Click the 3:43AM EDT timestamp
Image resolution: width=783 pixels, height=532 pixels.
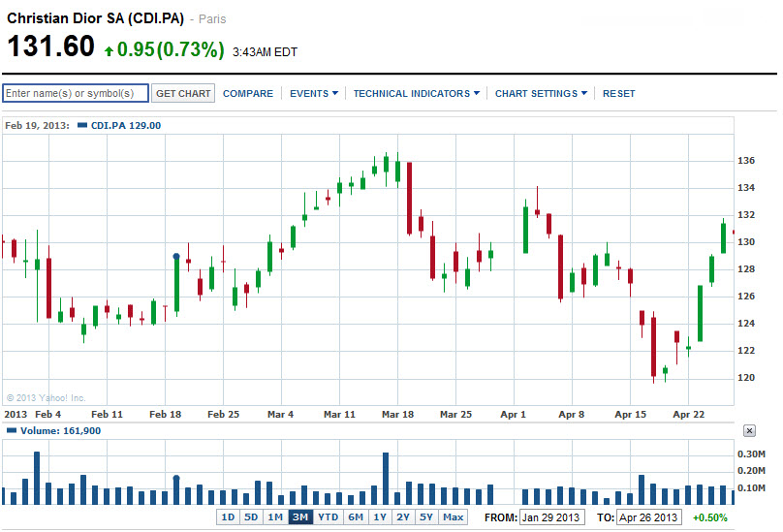[265, 52]
